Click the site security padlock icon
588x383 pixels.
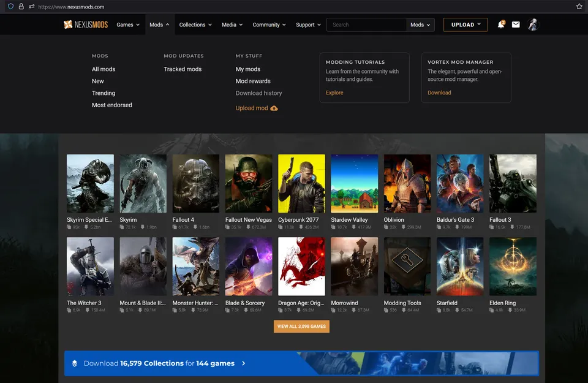pos(21,6)
